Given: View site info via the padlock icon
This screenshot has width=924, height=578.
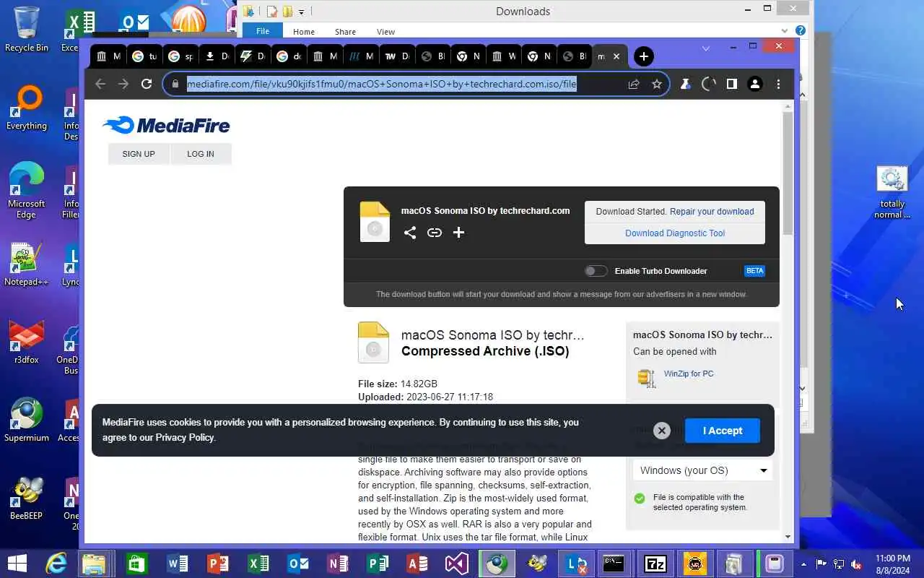Looking at the screenshot, I should 175,84.
